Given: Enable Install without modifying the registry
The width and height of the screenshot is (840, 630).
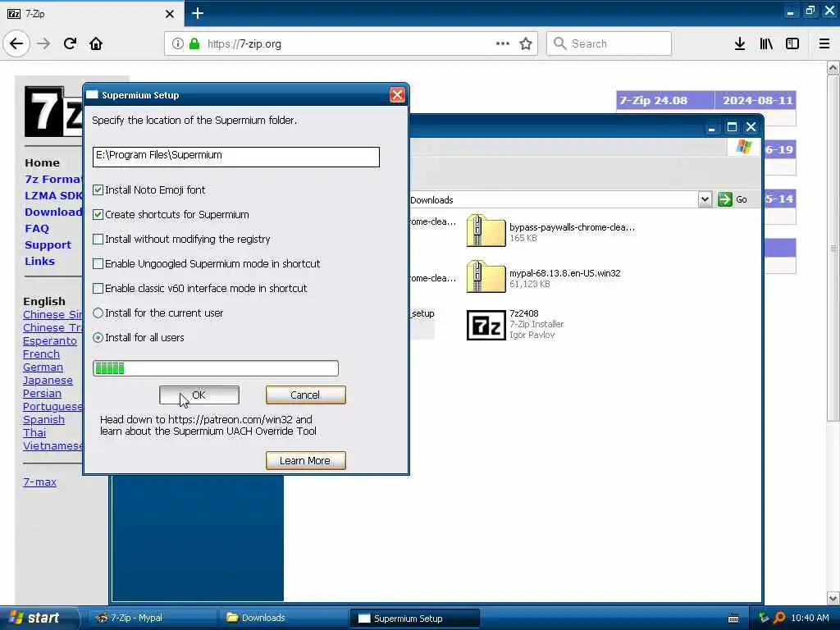Looking at the screenshot, I should click(x=98, y=239).
